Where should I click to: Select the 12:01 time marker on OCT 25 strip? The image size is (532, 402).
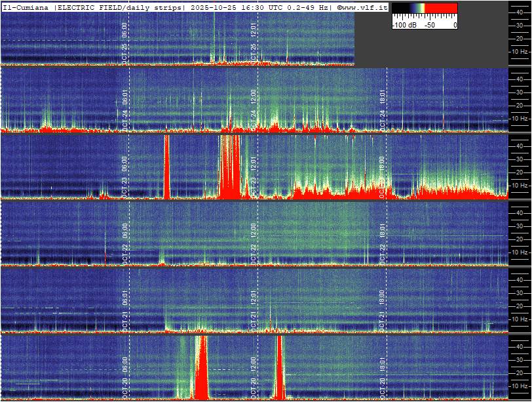(x=254, y=30)
